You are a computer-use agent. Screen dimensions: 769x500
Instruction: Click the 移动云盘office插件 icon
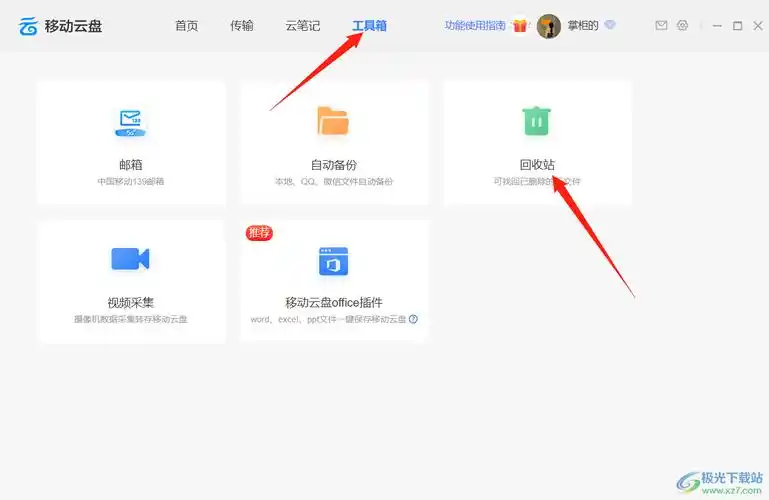pyautogui.click(x=333, y=261)
